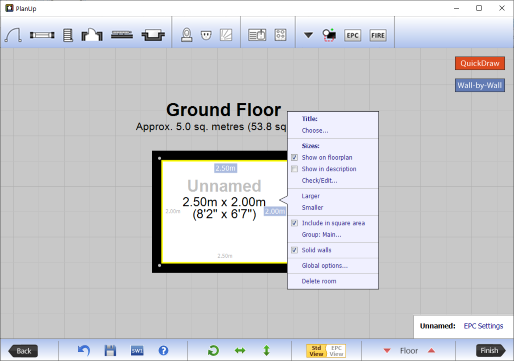Click the vertical flip arrows icon
Viewport: 514px width, 361px height.
[266, 351]
